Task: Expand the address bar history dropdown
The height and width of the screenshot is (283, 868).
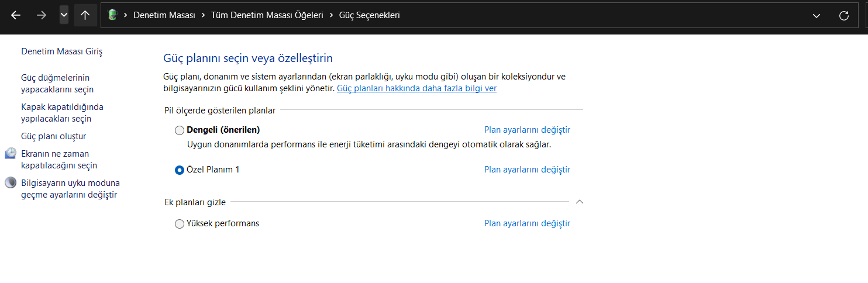Action: (817, 16)
